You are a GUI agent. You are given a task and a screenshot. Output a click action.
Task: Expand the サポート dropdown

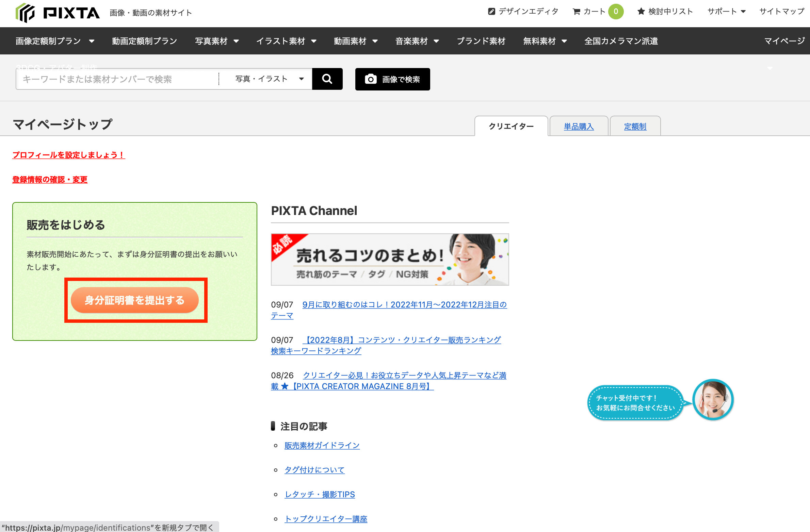pyautogui.click(x=727, y=12)
